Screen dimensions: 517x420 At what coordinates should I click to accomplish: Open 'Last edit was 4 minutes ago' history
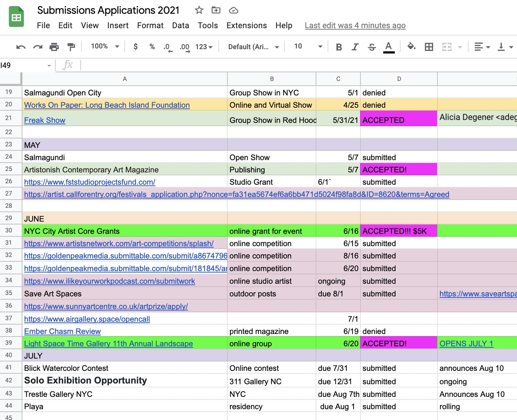(x=355, y=25)
